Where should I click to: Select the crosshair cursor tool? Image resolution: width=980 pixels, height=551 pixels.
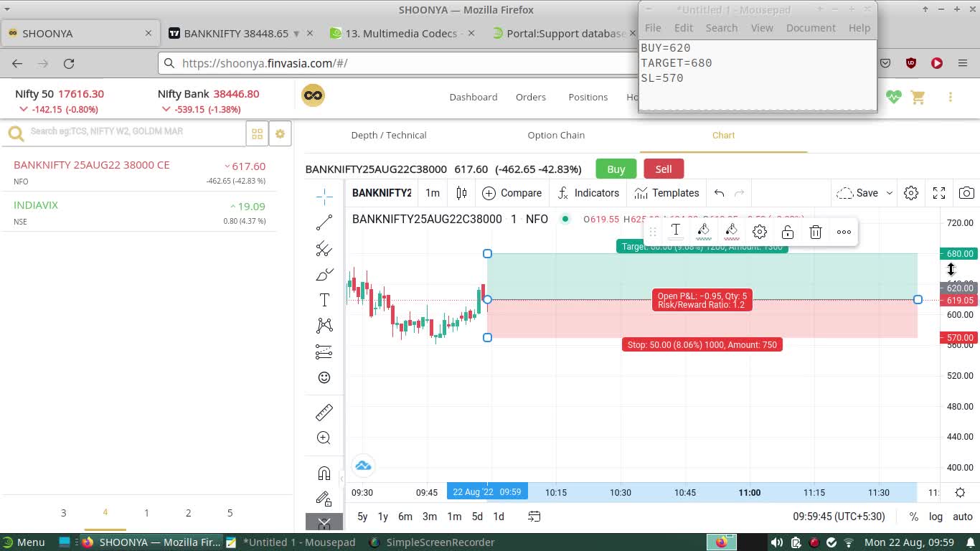point(324,196)
